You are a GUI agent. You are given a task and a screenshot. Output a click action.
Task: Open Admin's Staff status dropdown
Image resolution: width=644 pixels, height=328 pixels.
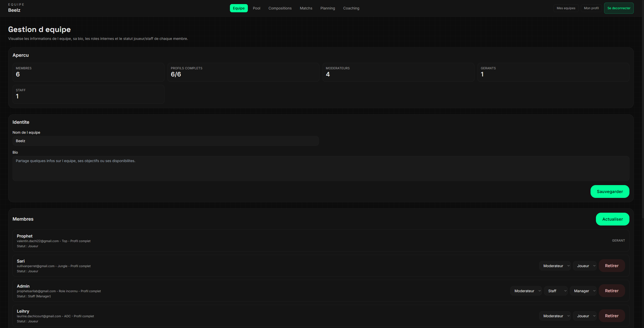[x=556, y=291]
